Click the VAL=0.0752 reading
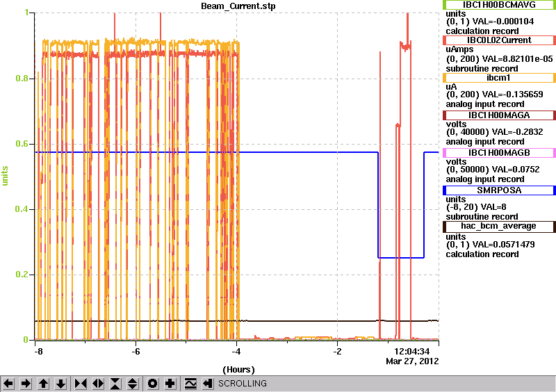Viewport: 556px width, 392px height. click(x=517, y=170)
